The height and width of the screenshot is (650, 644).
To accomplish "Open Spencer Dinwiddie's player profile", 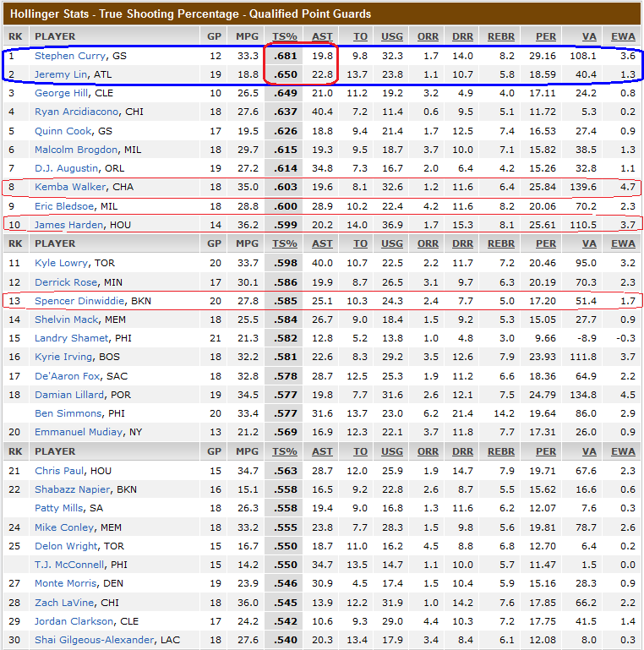I will (x=79, y=300).
